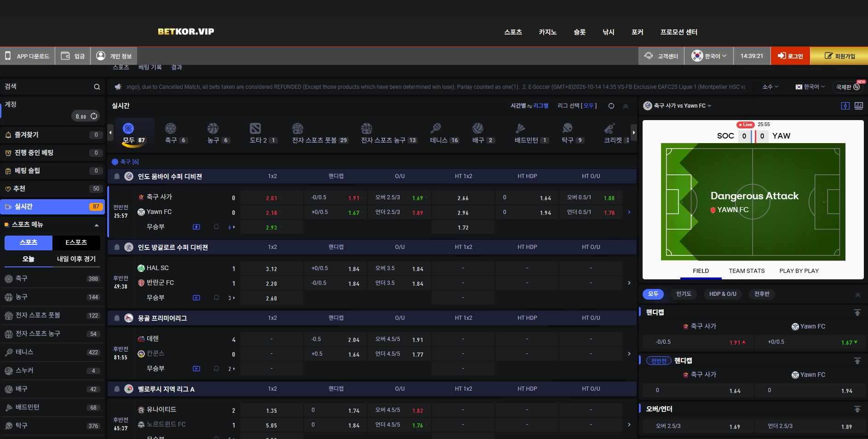Refresh the live matches list

point(611,106)
